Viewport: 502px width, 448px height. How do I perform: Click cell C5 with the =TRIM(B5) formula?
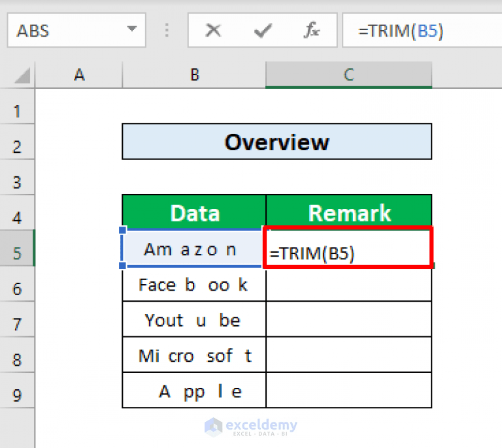point(348,247)
